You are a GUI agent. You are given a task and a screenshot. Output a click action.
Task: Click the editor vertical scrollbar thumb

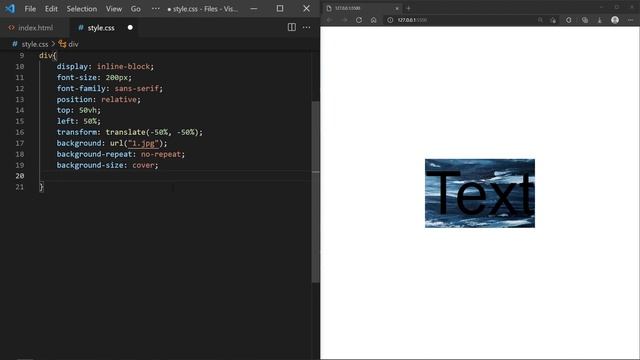316,192
